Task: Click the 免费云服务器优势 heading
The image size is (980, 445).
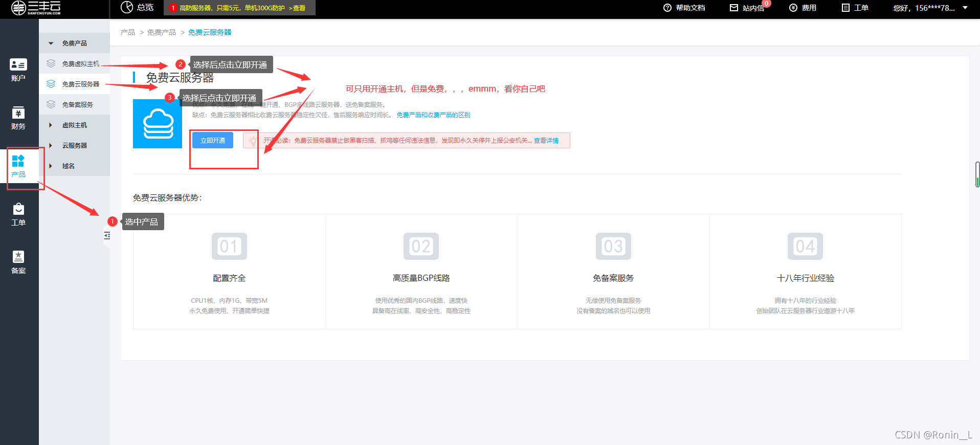Action: (x=167, y=197)
